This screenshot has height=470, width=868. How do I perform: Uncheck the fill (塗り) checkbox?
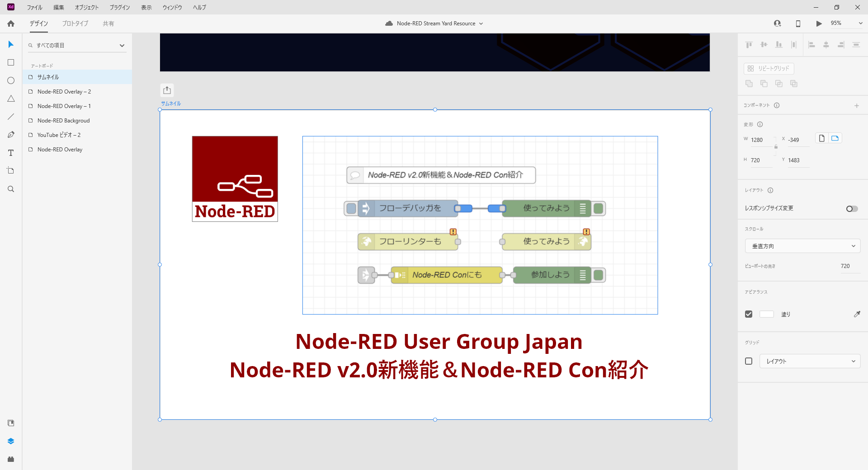pyautogui.click(x=749, y=314)
